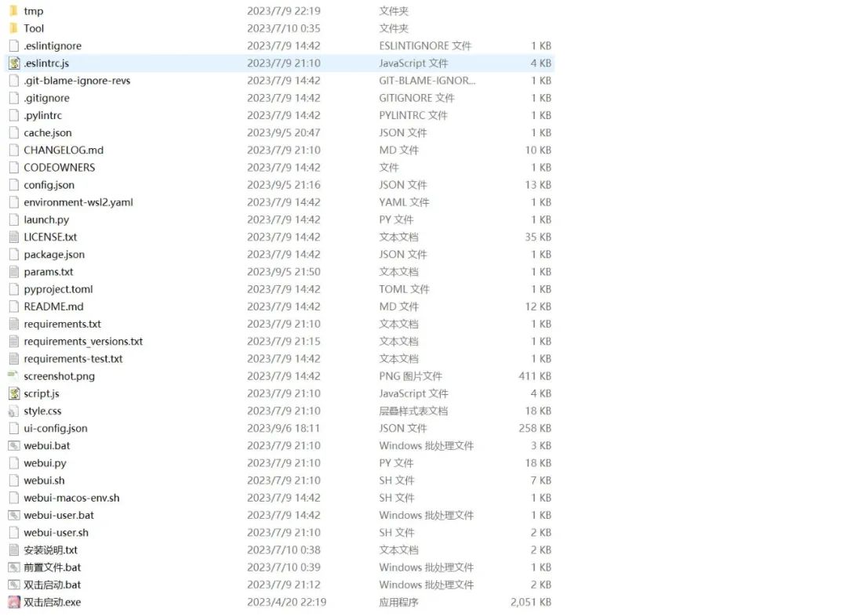Select the style.css stylesheet icon
Screen dimensions: 847x616
(x=13, y=411)
